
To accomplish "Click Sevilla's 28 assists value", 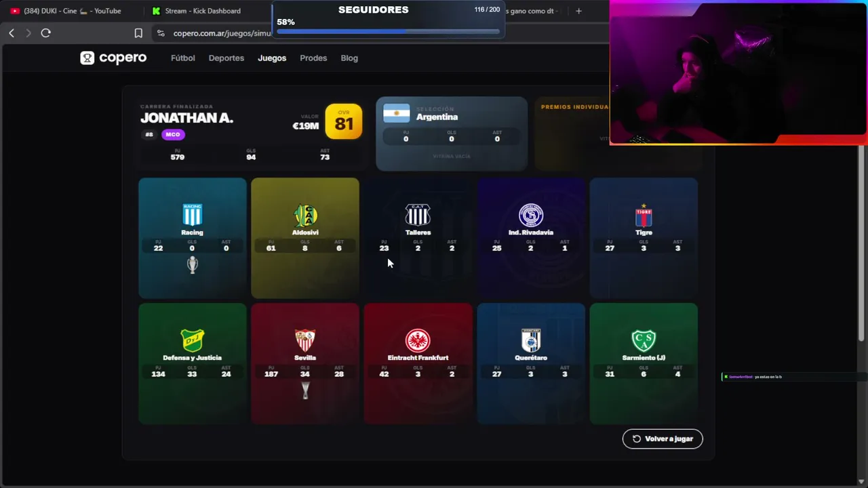I will tap(339, 374).
